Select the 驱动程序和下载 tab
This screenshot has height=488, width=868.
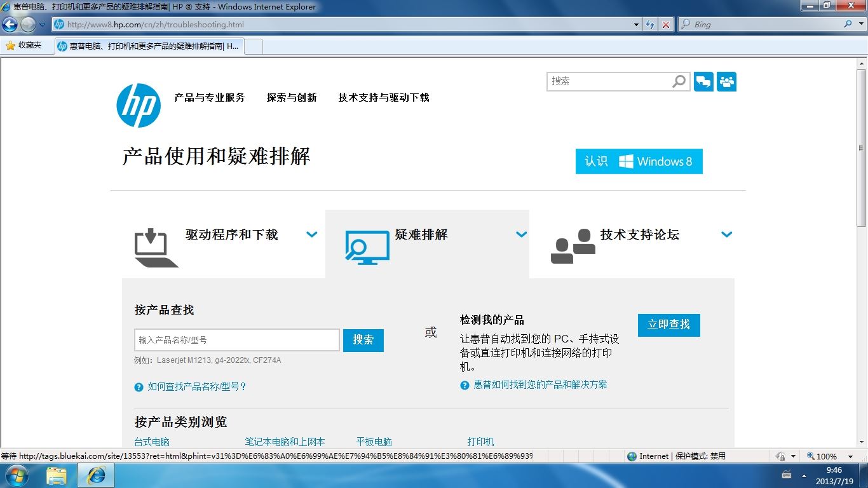pos(224,244)
